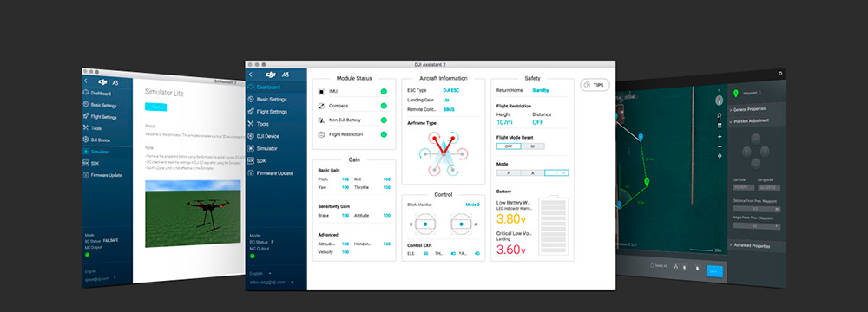Click the TIPS question mark button
Screen dimensions: 868x312
click(595, 85)
